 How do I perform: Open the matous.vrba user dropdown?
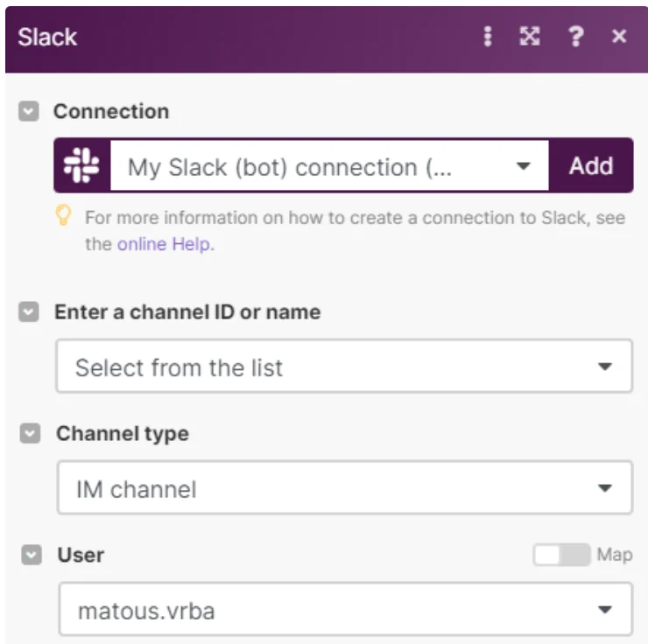click(x=346, y=609)
